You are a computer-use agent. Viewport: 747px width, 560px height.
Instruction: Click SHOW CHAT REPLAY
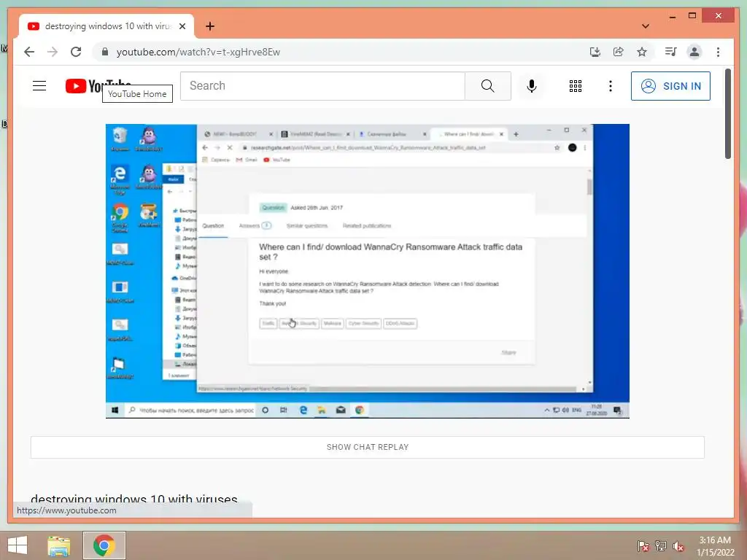(x=368, y=447)
